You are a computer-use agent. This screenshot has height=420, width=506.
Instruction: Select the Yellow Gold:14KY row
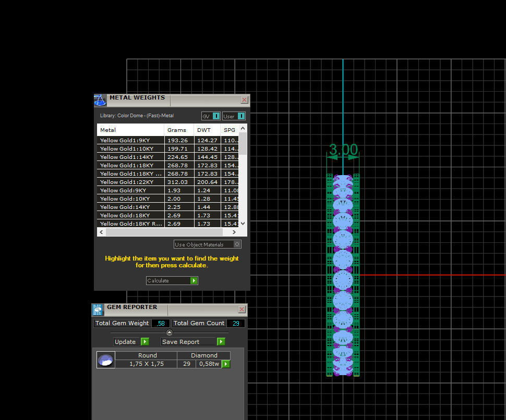tap(168, 207)
